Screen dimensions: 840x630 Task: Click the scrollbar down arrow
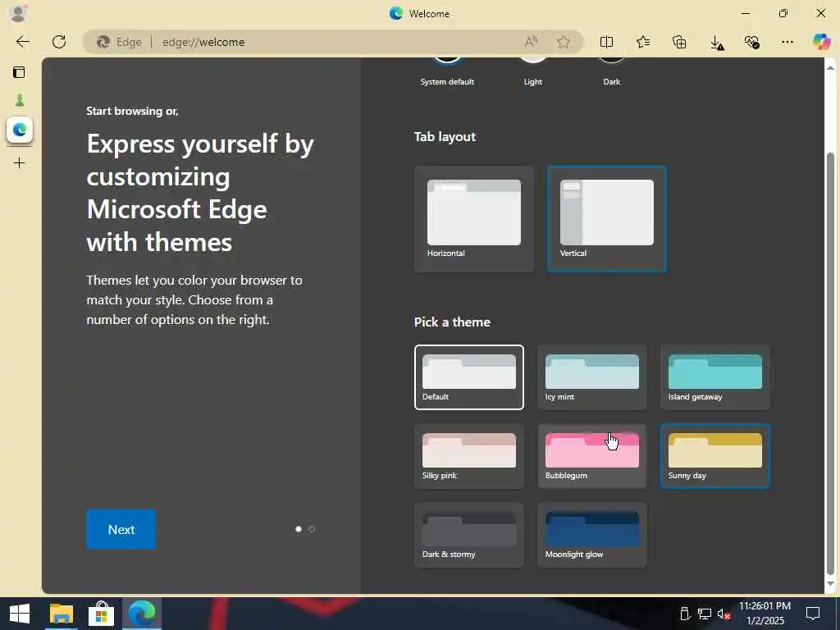(x=830, y=584)
